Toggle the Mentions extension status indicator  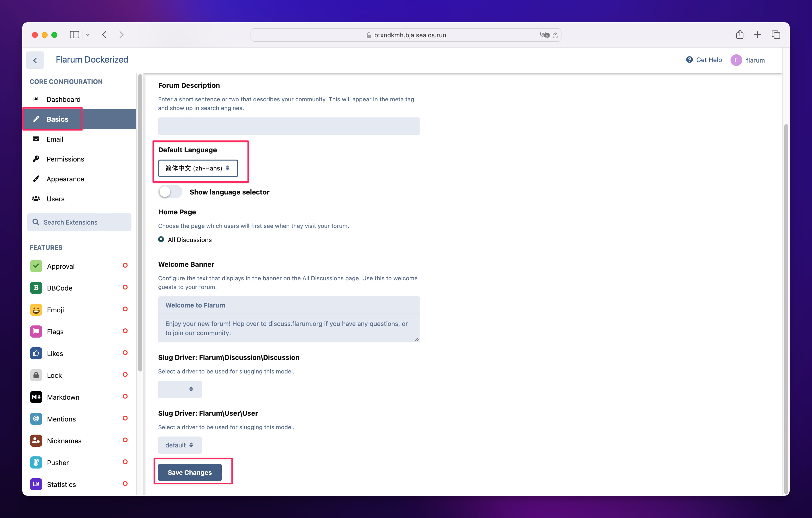tap(125, 418)
